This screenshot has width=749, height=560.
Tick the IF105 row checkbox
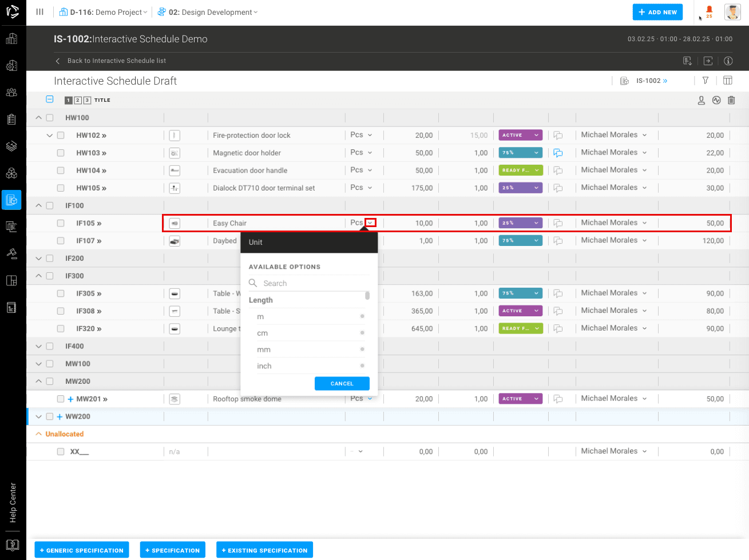(x=61, y=223)
